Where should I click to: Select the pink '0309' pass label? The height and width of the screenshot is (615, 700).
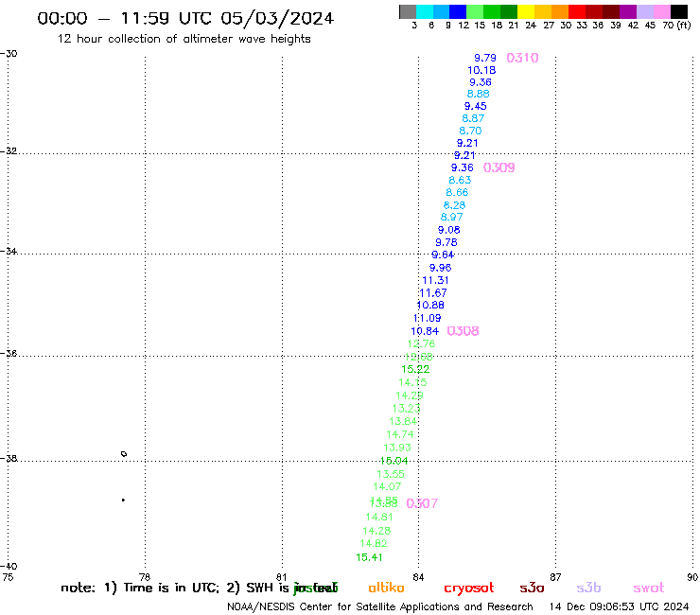(499, 167)
